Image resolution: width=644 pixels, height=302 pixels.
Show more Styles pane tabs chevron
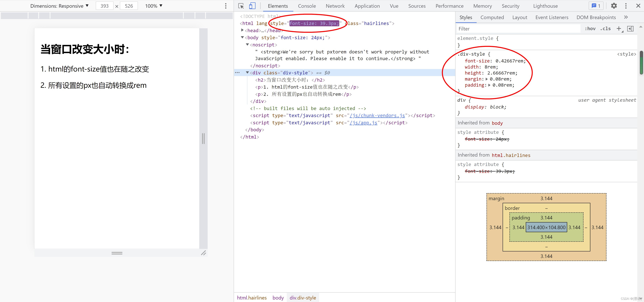click(x=626, y=17)
